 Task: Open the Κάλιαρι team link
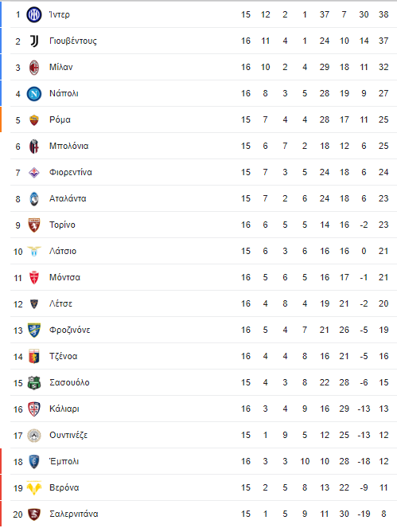click(x=64, y=409)
